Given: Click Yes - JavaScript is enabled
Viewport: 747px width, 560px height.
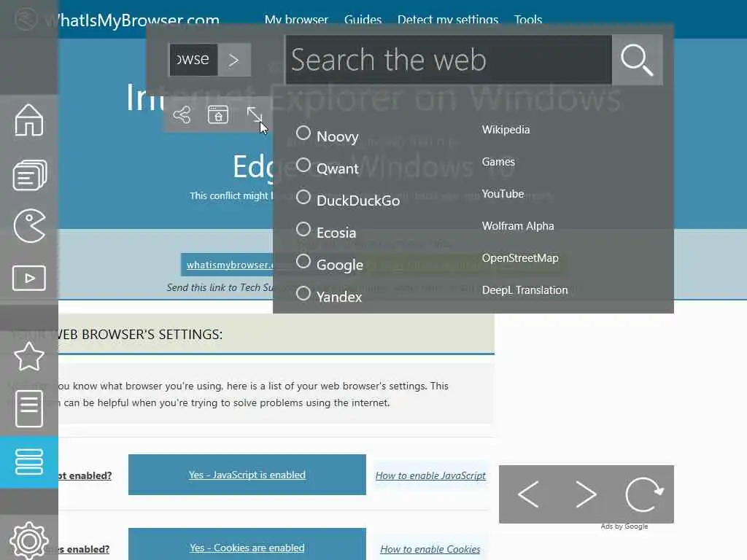Looking at the screenshot, I should 247,475.
